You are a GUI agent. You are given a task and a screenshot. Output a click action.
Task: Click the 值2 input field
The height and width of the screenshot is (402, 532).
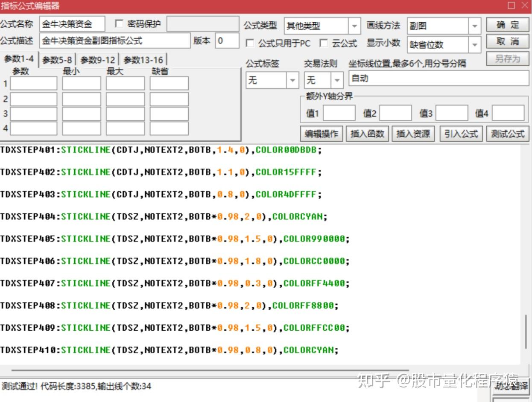coord(396,113)
